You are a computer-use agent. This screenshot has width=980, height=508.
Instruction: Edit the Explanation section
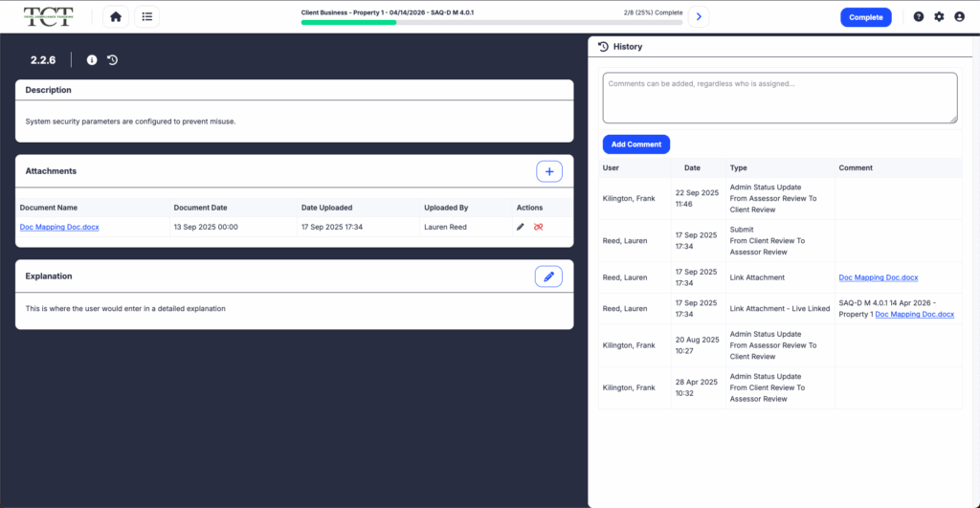pyautogui.click(x=548, y=276)
